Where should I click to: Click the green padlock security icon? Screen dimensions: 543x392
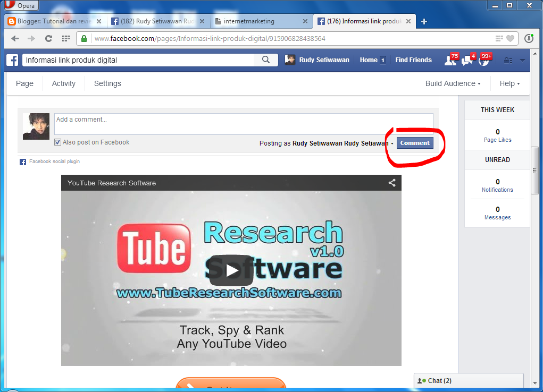(84, 38)
